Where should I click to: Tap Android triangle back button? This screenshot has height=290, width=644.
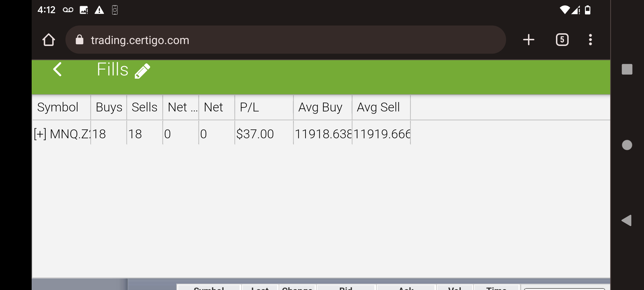627,220
